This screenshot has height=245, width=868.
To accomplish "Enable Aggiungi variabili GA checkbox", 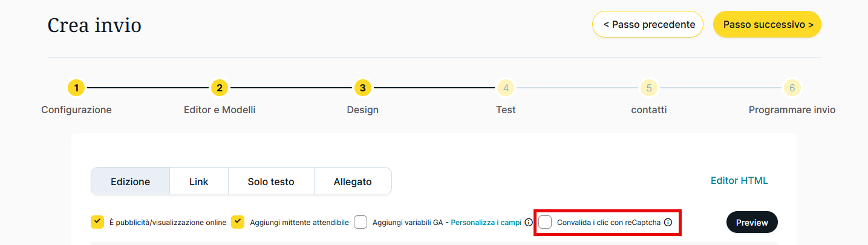I will (x=361, y=222).
